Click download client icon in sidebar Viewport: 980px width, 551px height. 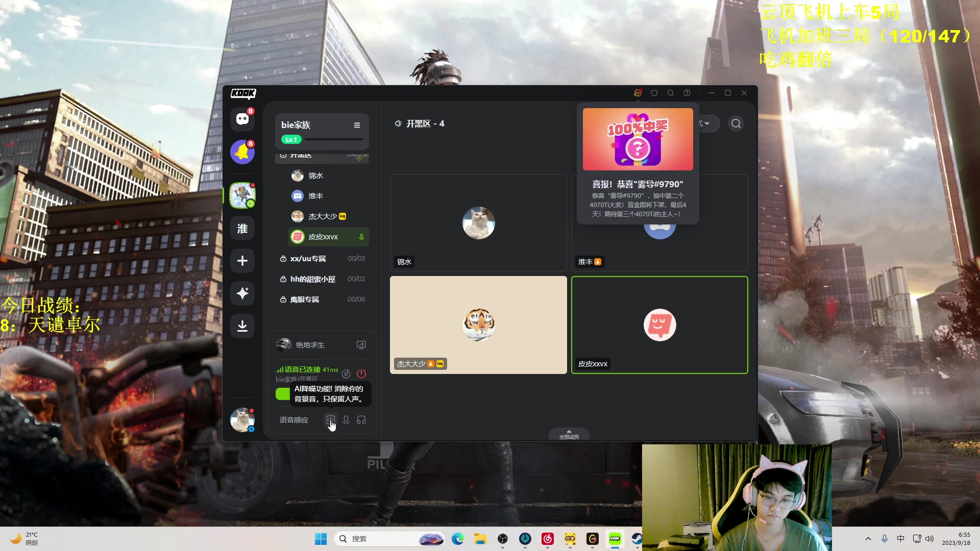[242, 325]
